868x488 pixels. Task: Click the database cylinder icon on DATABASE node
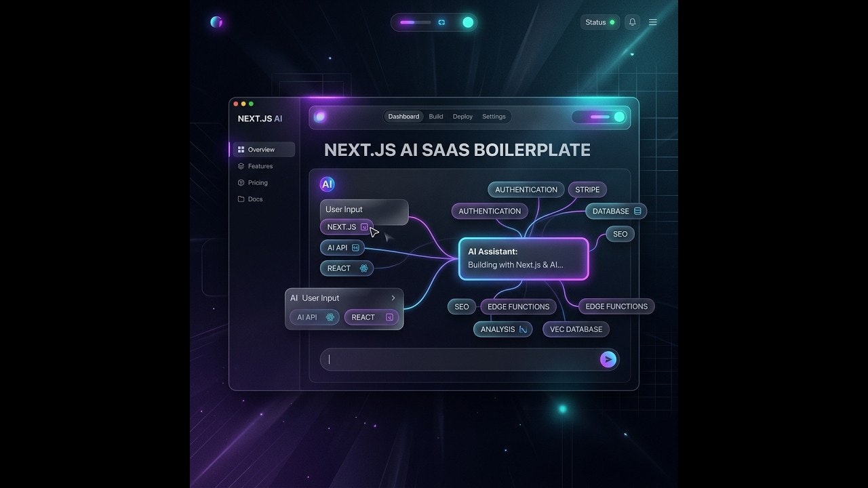[637, 211]
